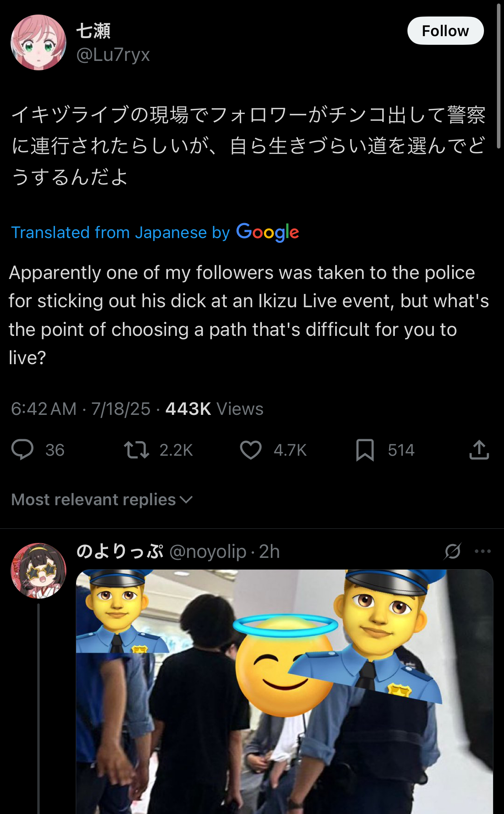Open @noyolip handle link
Screen dimensions: 504x814
pyautogui.click(x=208, y=552)
